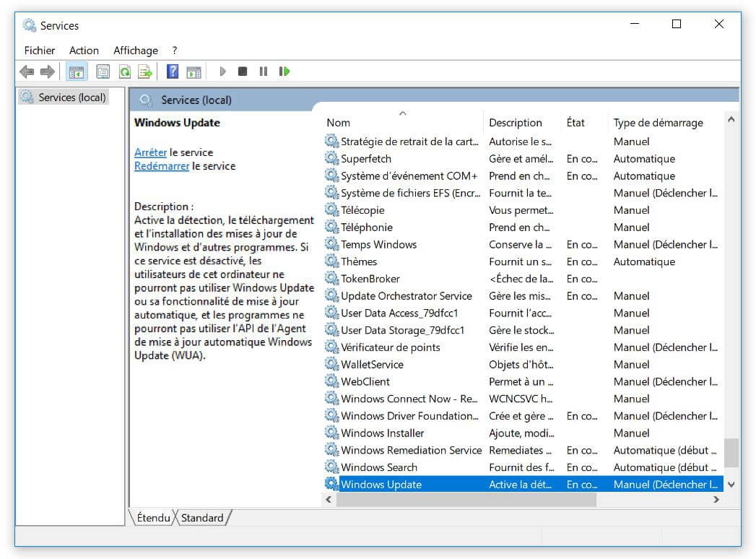The image size is (756, 559).
Task: Select the Système d'événement COM+ service
Action: pyautogui.click(x=523, y=175)
